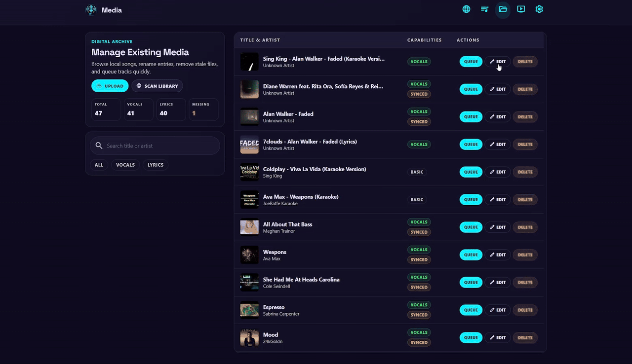Open the globe icon in top navigation

point(466,9)
